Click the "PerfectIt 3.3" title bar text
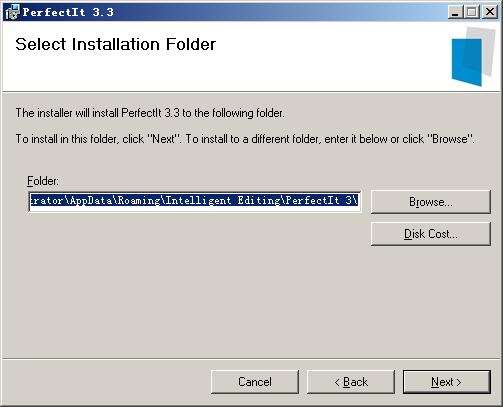503x407 pixels. [68, 12]
